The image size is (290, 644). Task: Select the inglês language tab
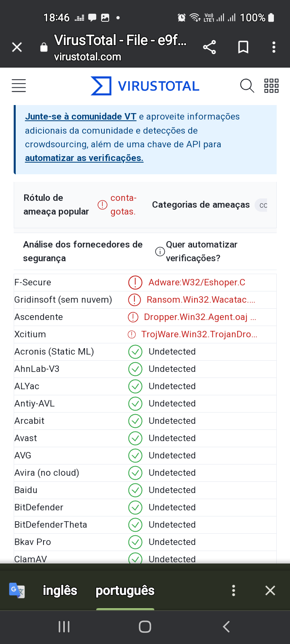pos(60,590)
